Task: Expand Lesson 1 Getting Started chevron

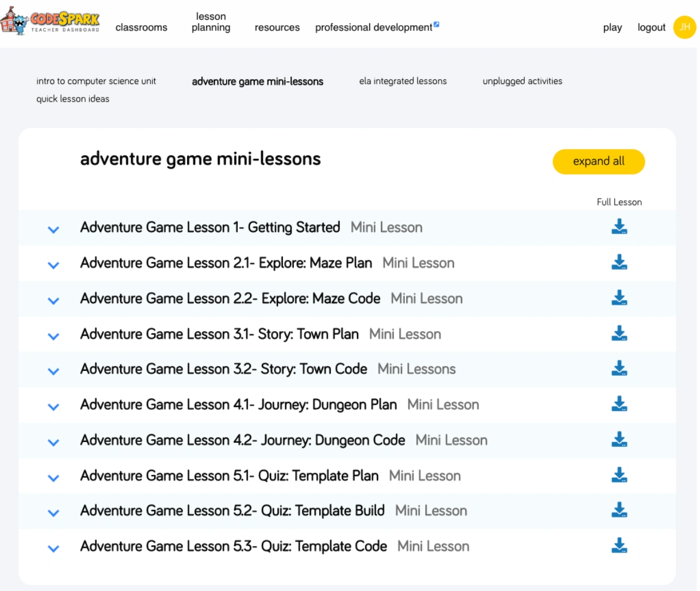Action: pos(53,230)
